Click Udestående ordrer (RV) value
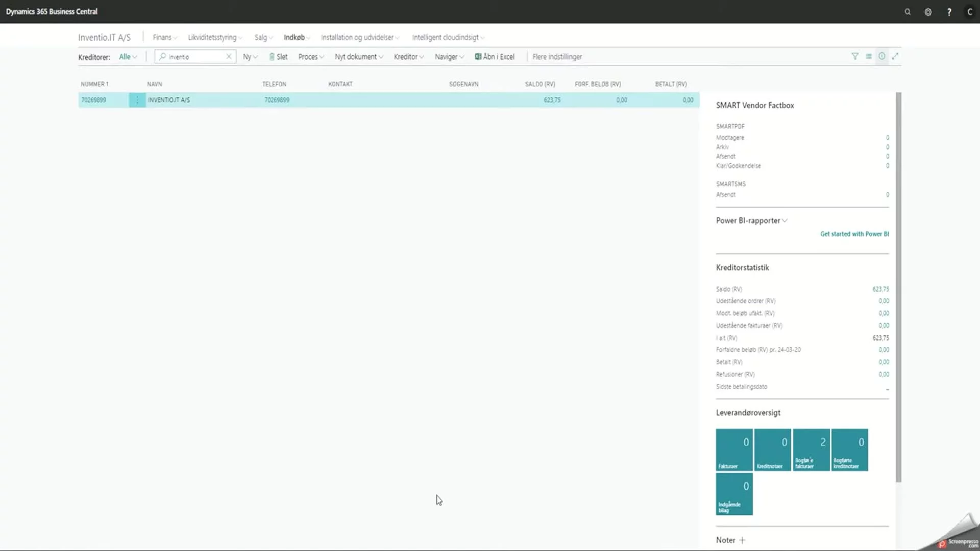 click(884, 301)
